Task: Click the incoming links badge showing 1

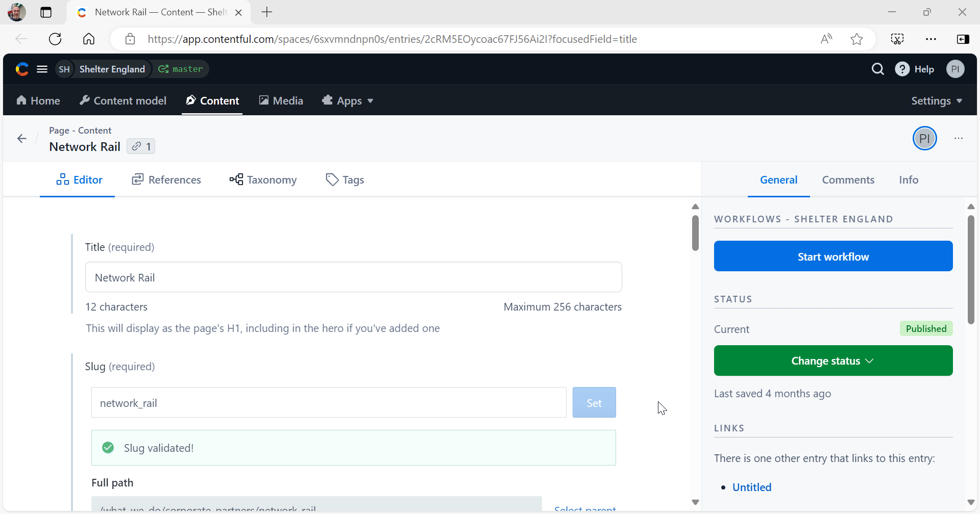Action: 141,146
